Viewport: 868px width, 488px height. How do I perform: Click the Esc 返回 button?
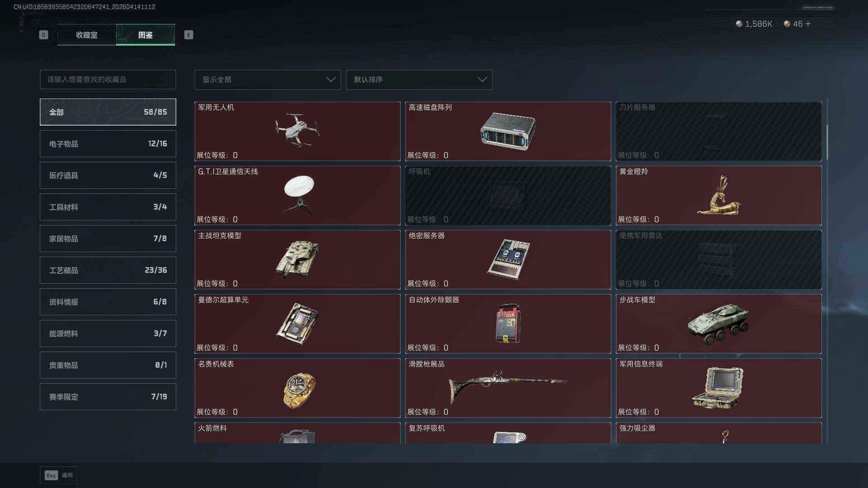59,475
